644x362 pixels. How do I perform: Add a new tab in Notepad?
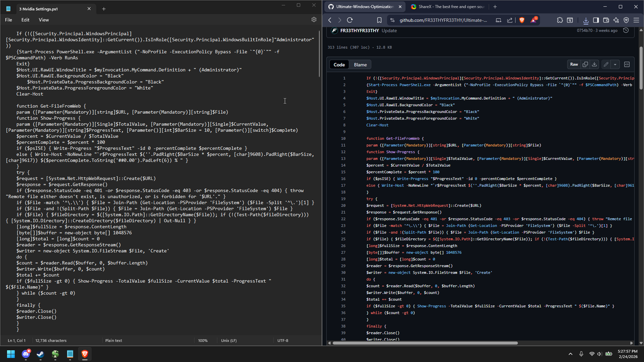click(x=104, y=9)
